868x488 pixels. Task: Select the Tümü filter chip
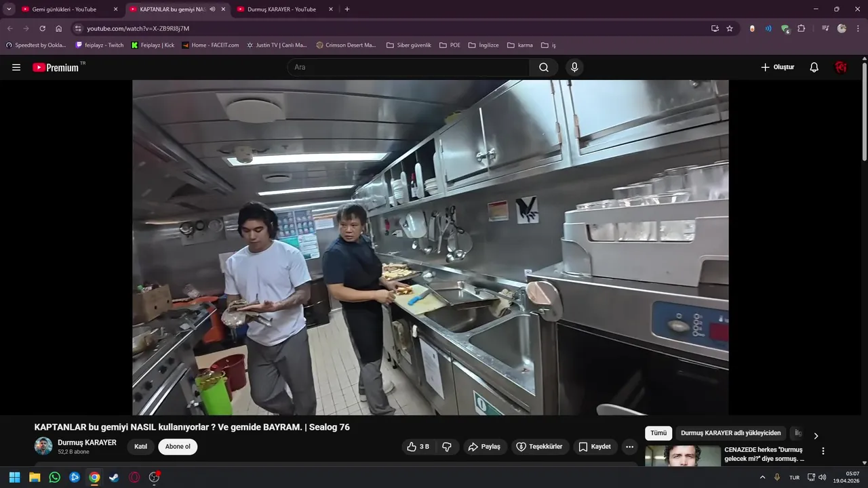coord(658,433)
